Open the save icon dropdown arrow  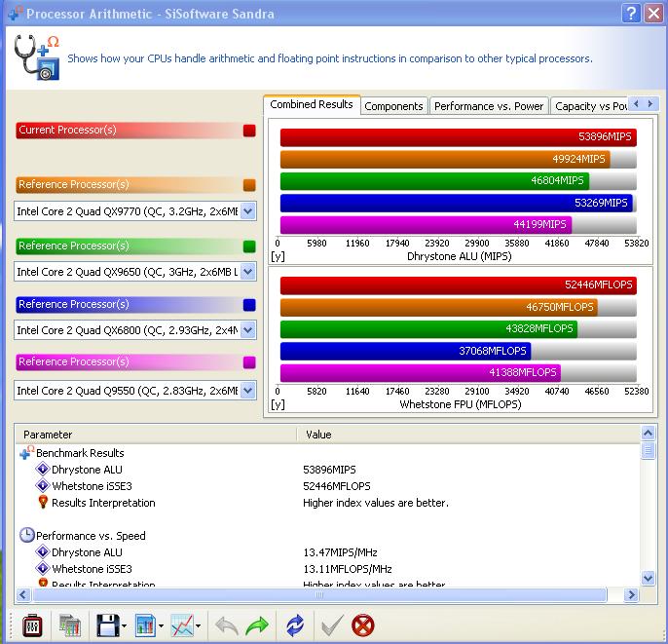click(124, 626)
